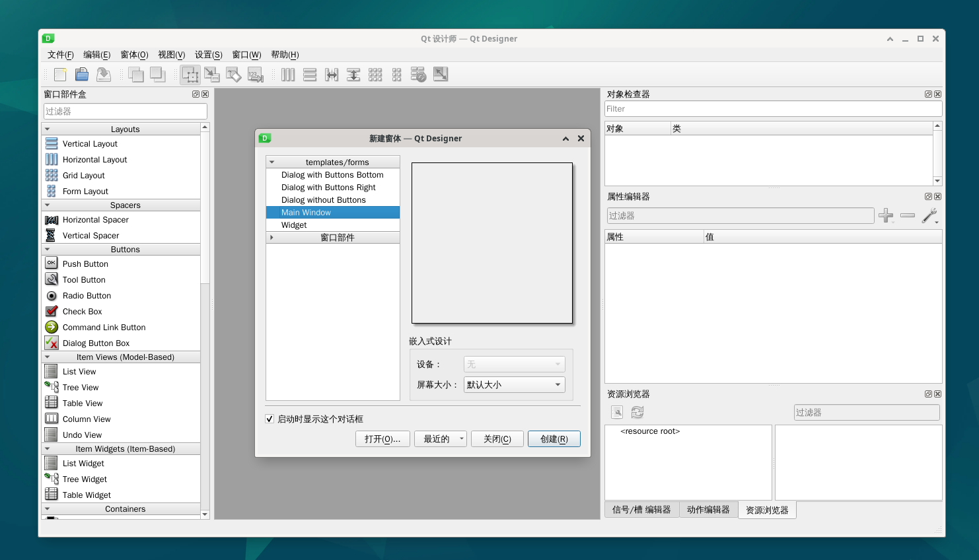The height and width of the screenshot is (560, 979).
Task: Click Lay Out Horizontally in Splitter icon
Action: (x=332, y=75)
